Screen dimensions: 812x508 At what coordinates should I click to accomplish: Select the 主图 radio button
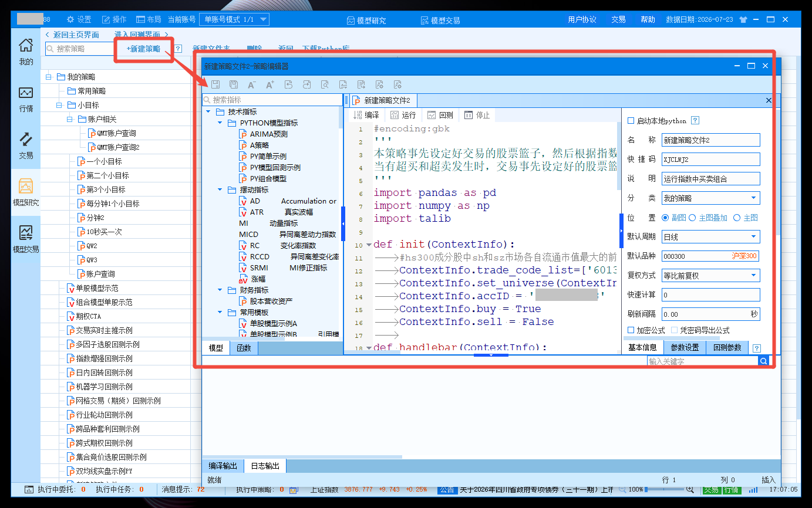click(737, 218)
